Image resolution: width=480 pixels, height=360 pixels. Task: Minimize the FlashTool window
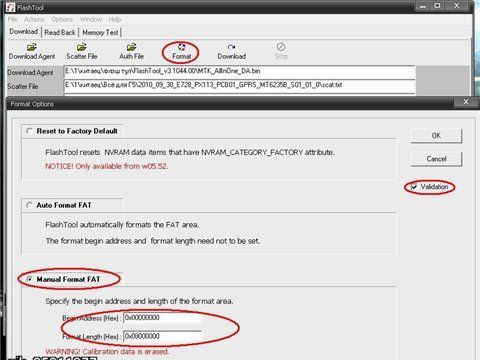[x=423, y=6]
